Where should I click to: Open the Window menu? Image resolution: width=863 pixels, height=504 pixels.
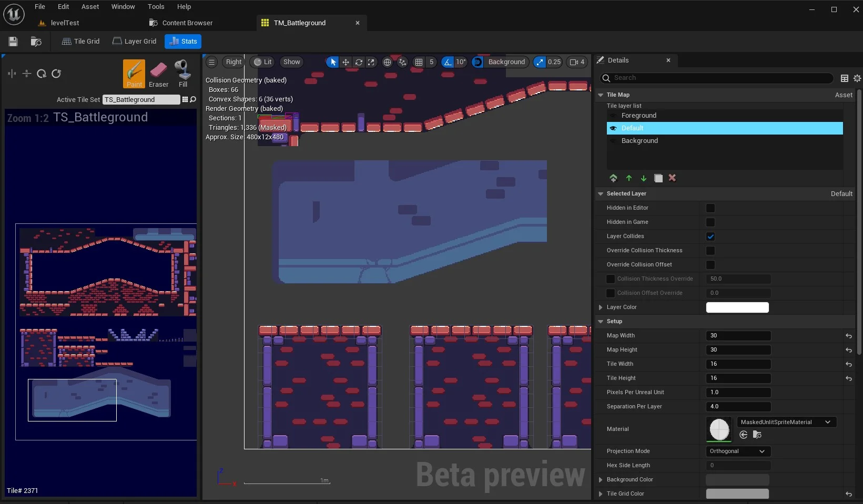coord(123,7)
